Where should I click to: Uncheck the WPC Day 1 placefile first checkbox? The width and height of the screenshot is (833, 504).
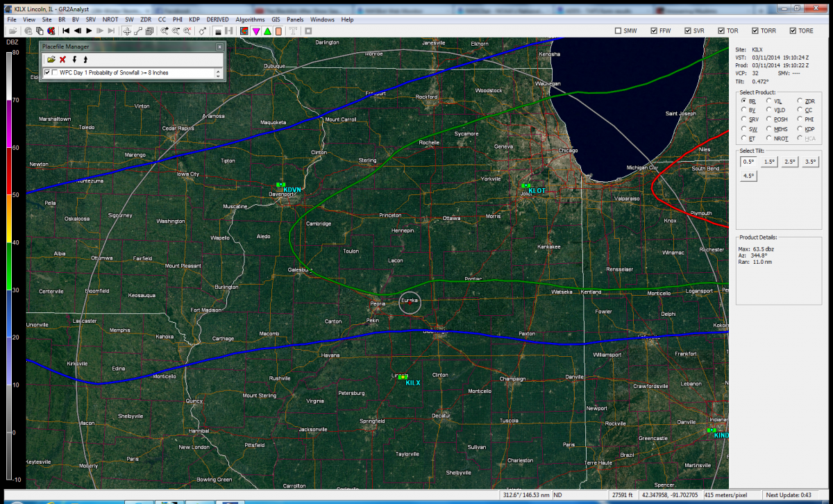(47, 72)
